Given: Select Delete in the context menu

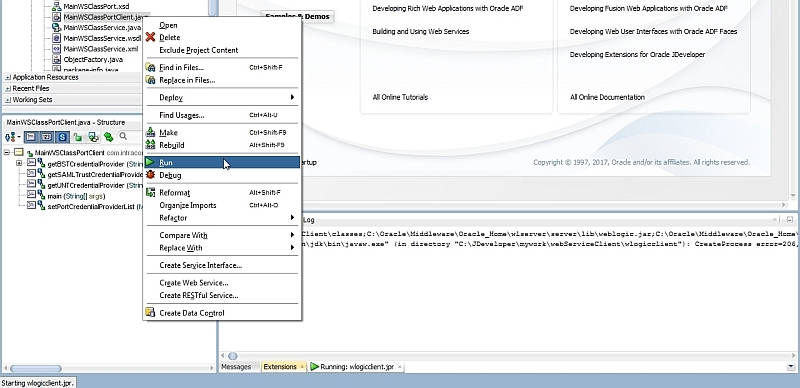Looking at the screenshot, I should (x=222, y=37).
